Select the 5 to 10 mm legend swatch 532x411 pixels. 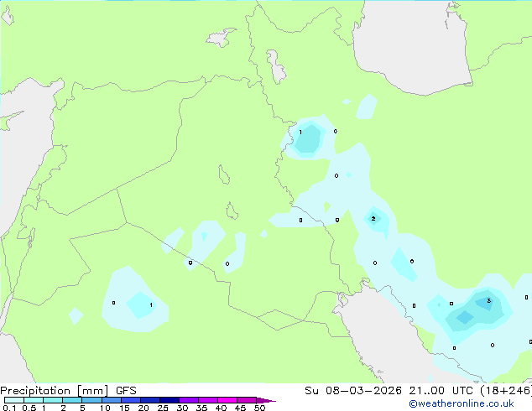pyautogui.click(x=91, y=400)
